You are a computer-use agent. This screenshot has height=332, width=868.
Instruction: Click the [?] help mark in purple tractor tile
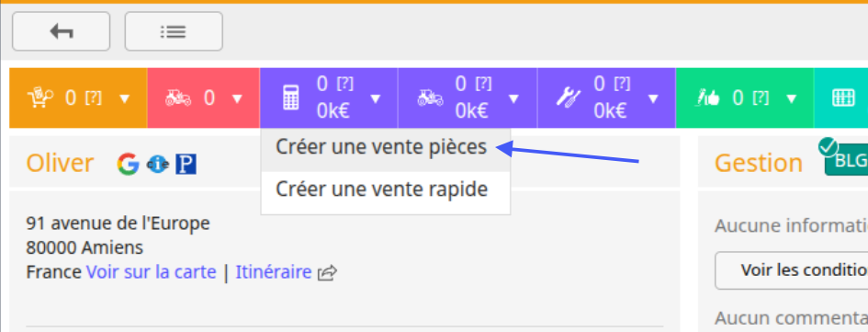click(484, 84)
